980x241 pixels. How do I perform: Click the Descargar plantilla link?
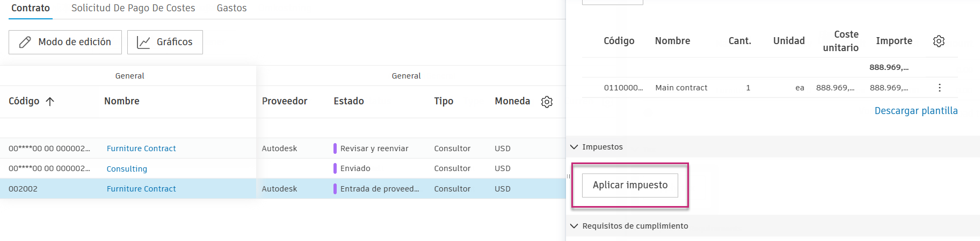[916, 111]
